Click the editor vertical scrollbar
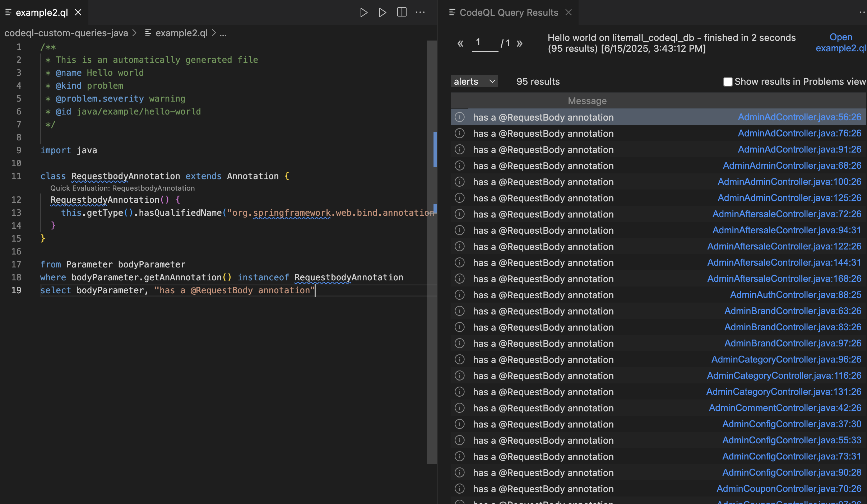The image size is (867, 504). pyautogui.click(x=431, y=251)
